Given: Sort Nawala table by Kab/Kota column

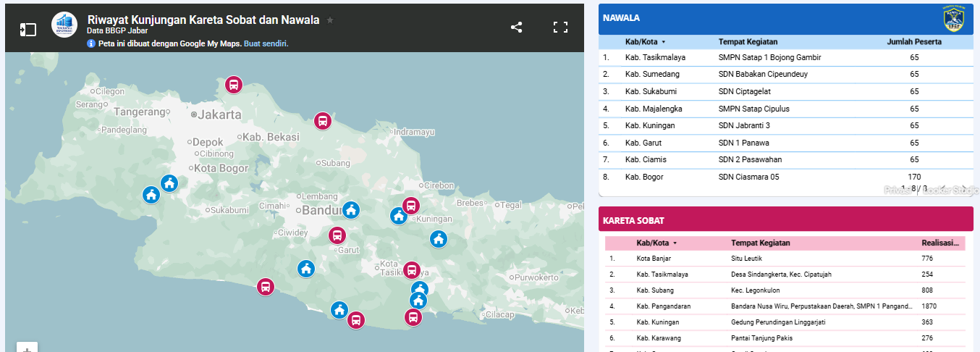Looking at the screenshot, I should (x=645, y=42).
